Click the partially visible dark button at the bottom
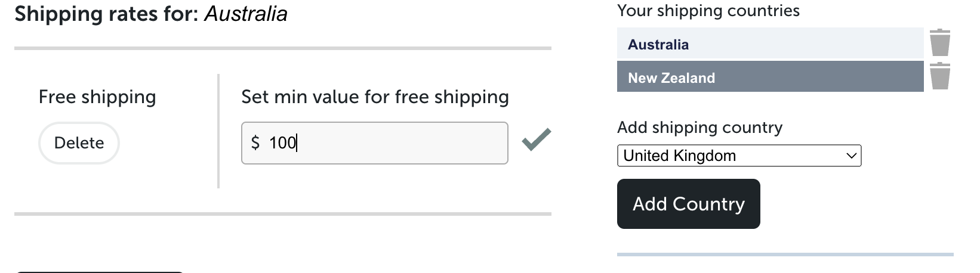The width and height of the screenshot is (980, 273). click(x=99, y=272)
